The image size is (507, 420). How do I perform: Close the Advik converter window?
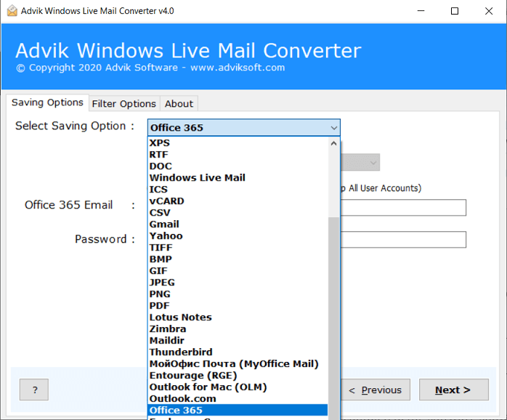(489, 11)
